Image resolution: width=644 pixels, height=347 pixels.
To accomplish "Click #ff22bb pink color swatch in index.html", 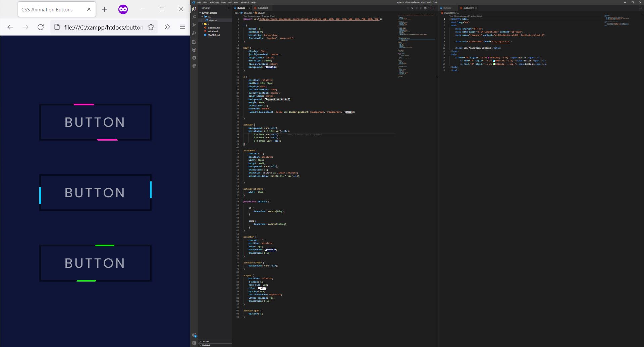I will pyautogui.click(x=489, y=58).
